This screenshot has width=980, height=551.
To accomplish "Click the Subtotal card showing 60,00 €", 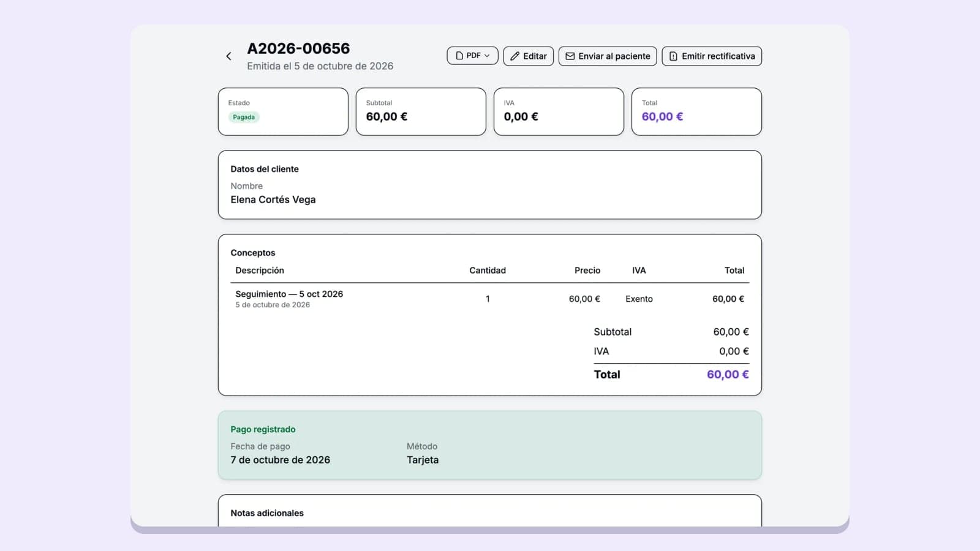I will click(x=421, y=111).
